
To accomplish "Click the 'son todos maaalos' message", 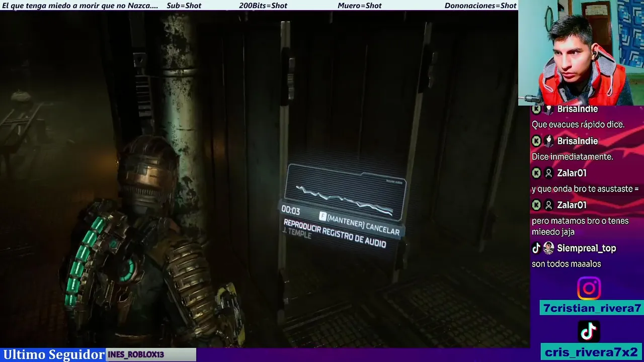I will tap(566, 264).
